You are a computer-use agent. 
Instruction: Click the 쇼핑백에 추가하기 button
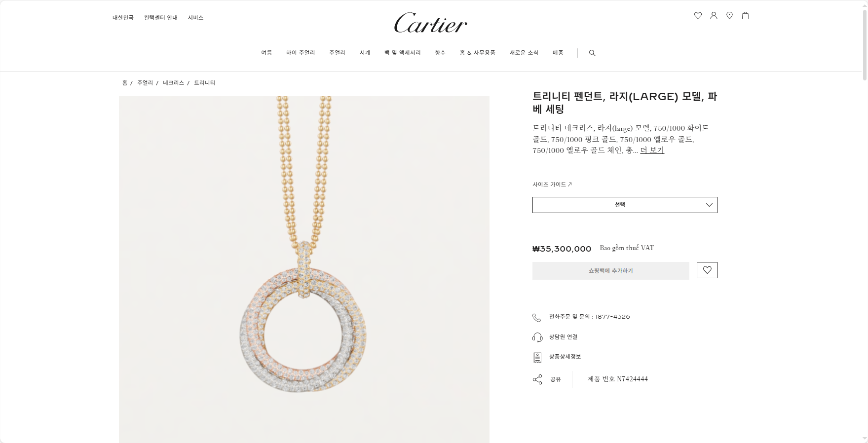coord(611,271)
